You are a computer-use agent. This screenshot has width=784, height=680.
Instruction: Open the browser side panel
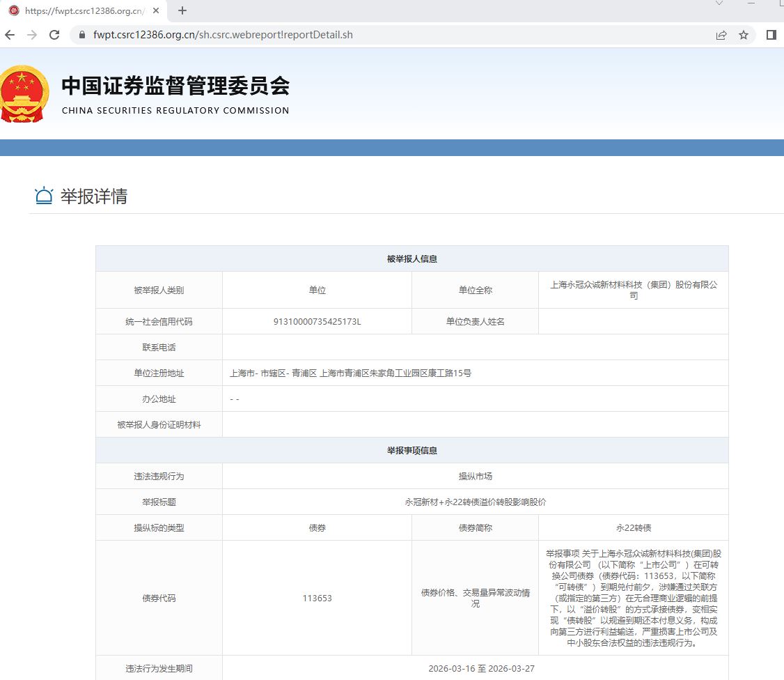pyautogui.click(x=771, y=35)
